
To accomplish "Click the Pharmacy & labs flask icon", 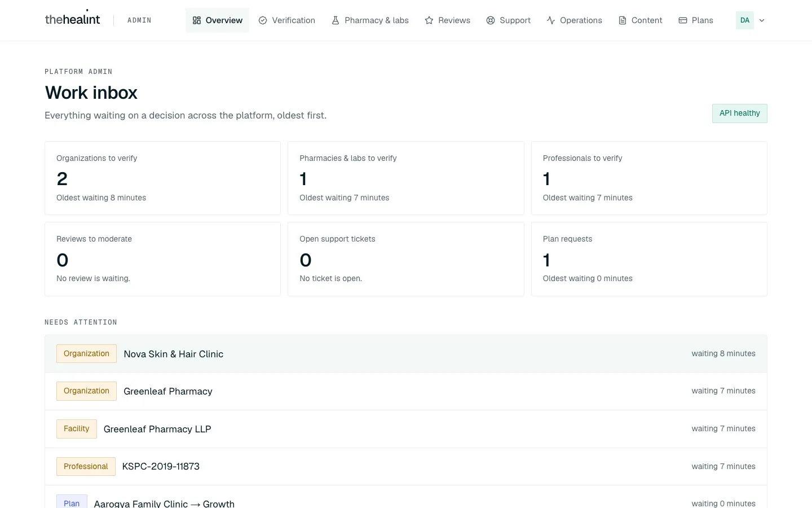I will pyautogui.click(x=336, y=20).
